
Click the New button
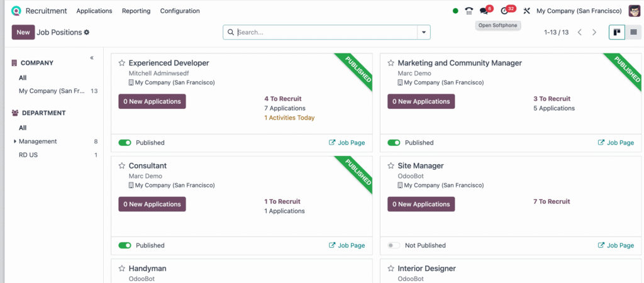(x=23, y=32)
